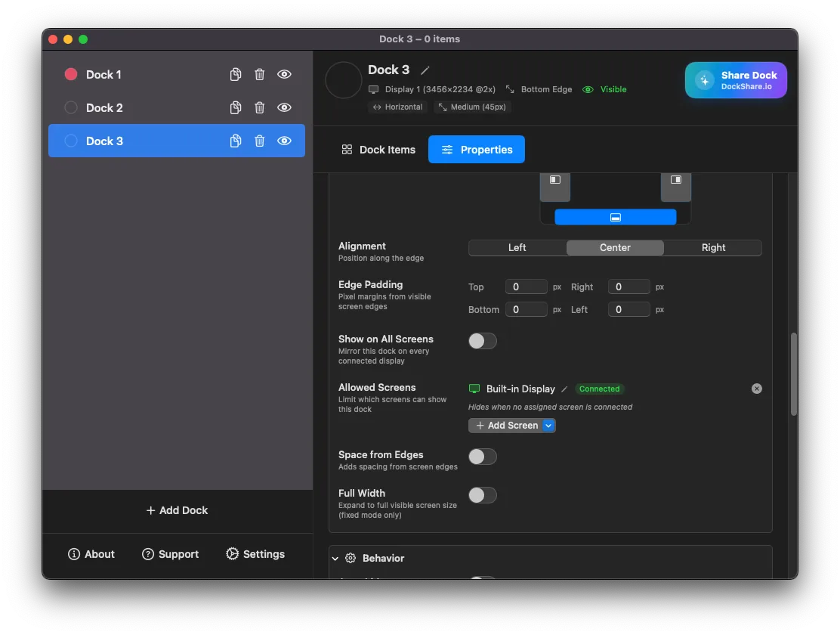This screenshot has width=840, height=635.
Task: Switch to the Dock Items tab
Action: click(378, 150)
